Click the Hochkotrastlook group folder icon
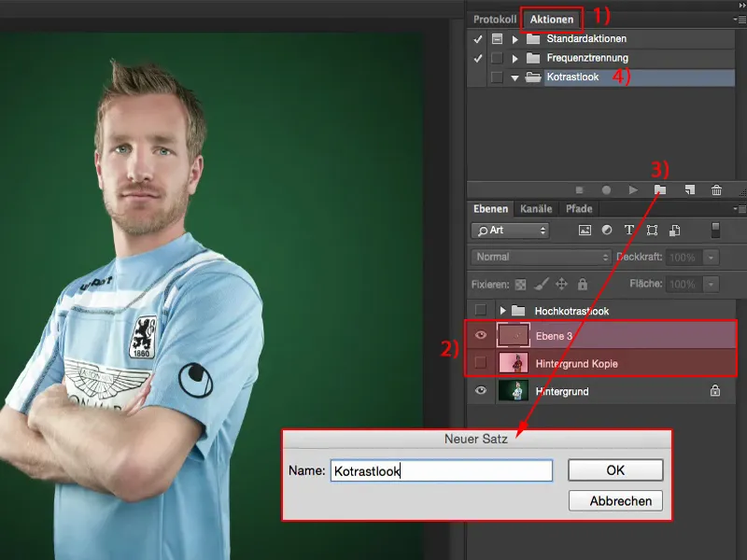 click(518, 311)
